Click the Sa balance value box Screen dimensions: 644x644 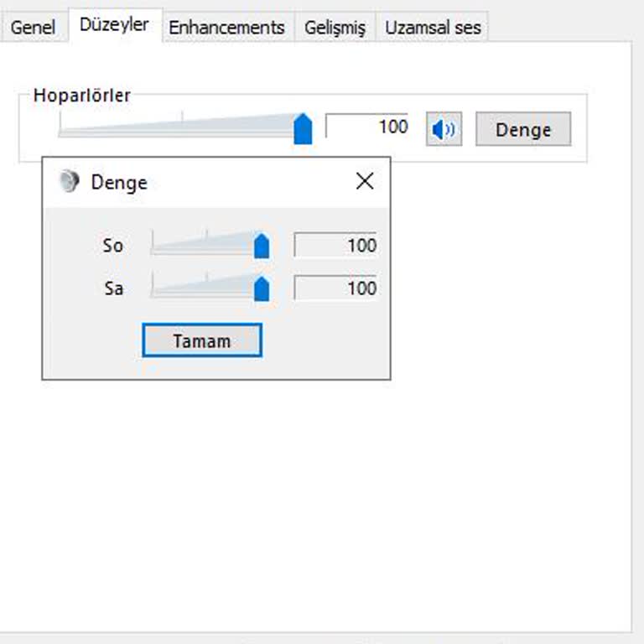(x=335, y=288)
